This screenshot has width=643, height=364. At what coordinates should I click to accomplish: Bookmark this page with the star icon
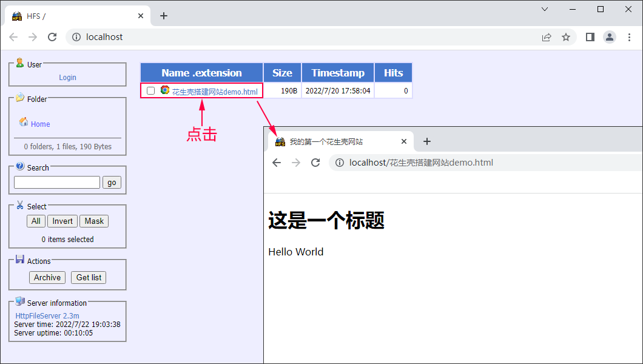coord(566,37)
